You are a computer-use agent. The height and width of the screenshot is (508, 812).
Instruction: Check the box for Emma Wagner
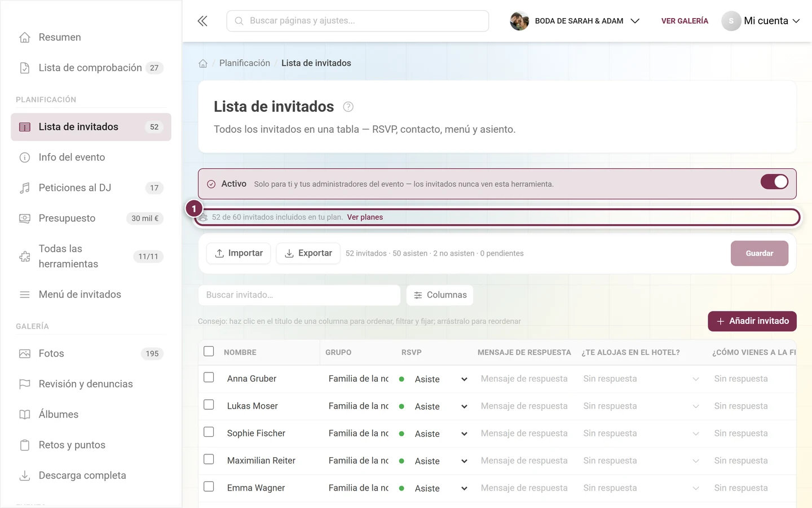point(209,487)
